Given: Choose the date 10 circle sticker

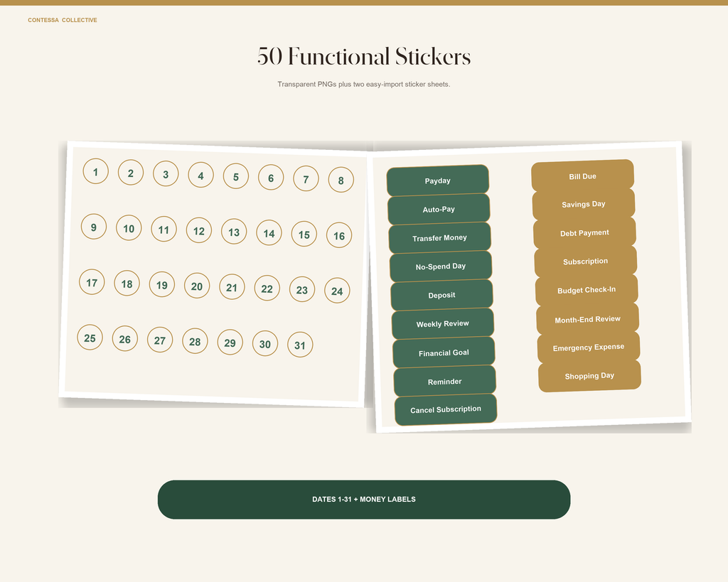Looking at the screenshot, I should coord(129,228).
